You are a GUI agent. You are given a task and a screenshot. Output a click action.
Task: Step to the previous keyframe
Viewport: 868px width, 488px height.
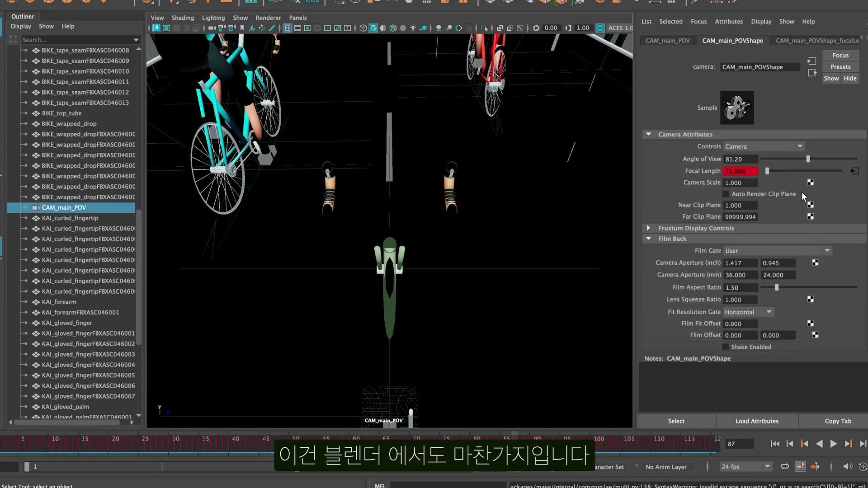pos(804,444)
